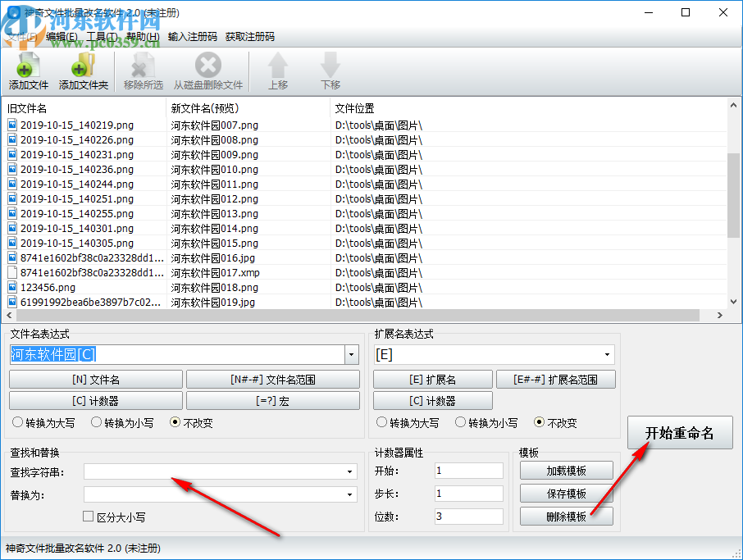Click the file location column header
The height and width of the screenshot is (560, 743).
pyautogui.click(x=528, y=108)
